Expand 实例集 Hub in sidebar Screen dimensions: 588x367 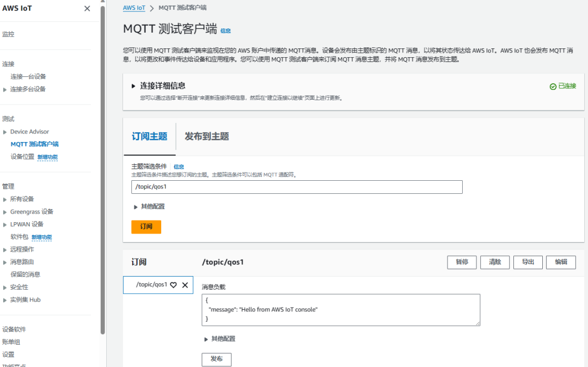5,300
